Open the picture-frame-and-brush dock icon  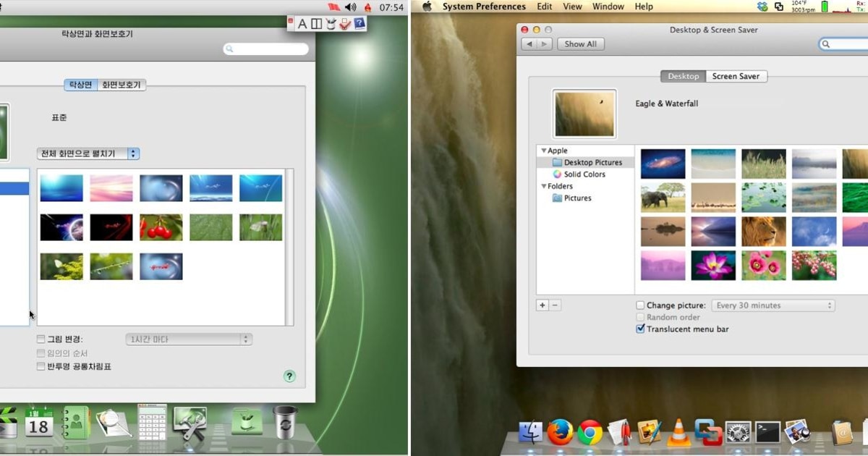pos(649,432)
